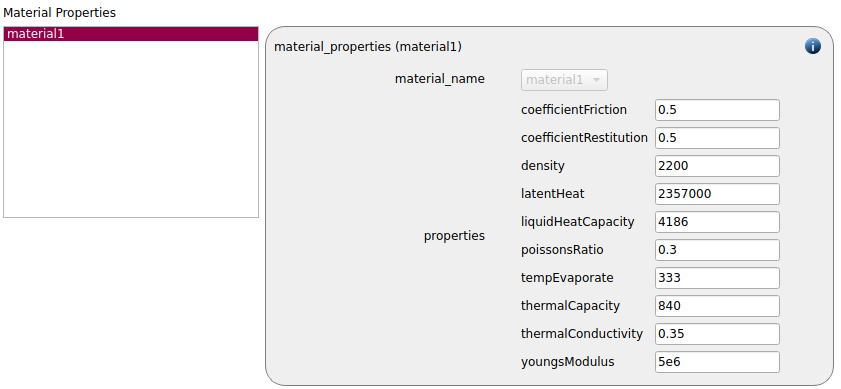
Task: Click the coefficientRestitution label
Action: [x=584, y=138]
